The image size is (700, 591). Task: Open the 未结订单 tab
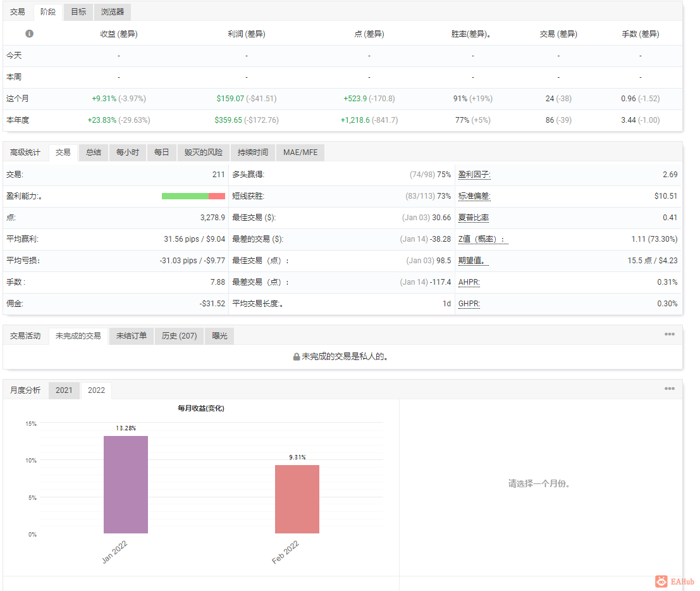[132, 336]
